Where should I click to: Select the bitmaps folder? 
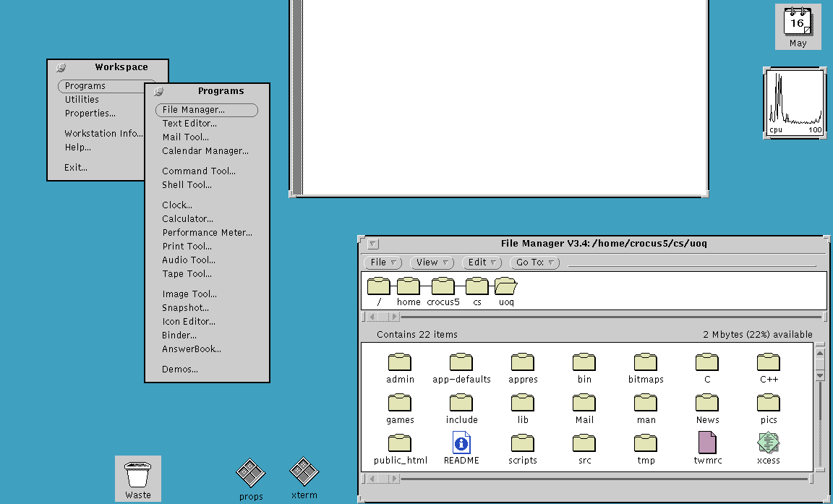click(646, 362)
